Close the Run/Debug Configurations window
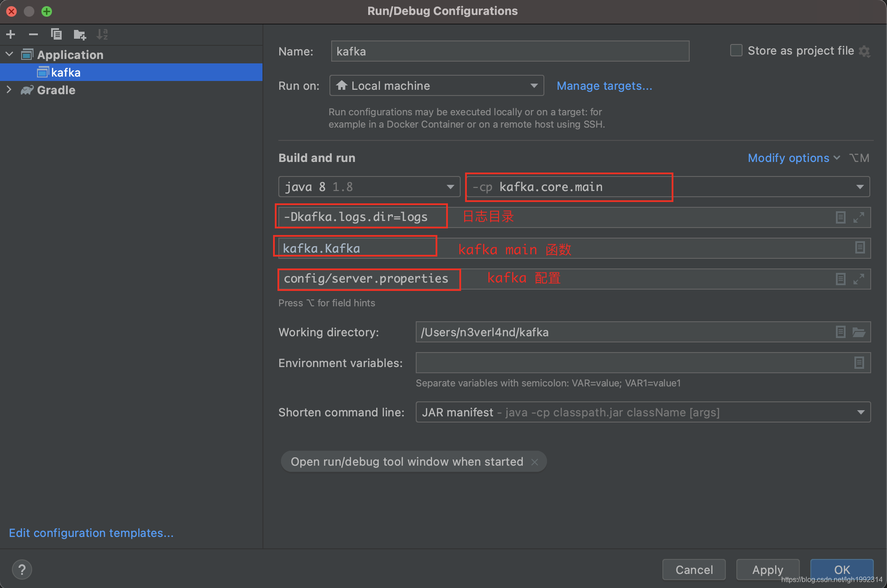887x588 pixels. pyautogui.click(x=11, y=11)
